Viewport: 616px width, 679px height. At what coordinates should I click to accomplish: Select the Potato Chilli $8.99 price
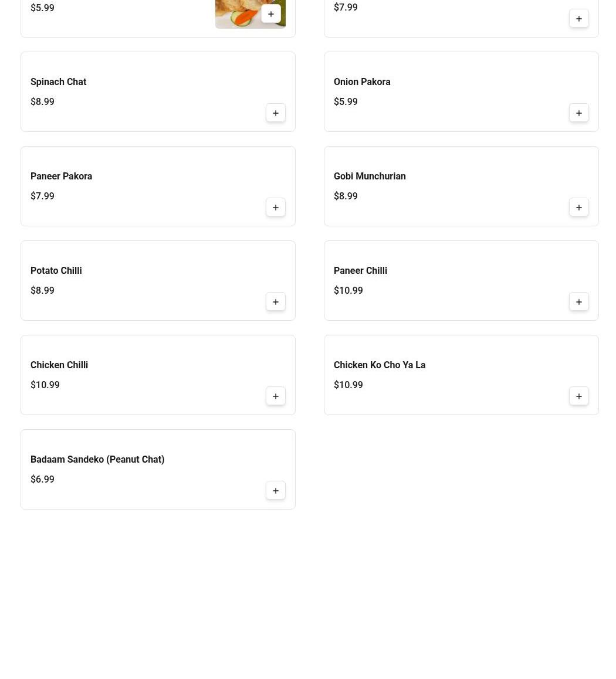coord(42,291)
